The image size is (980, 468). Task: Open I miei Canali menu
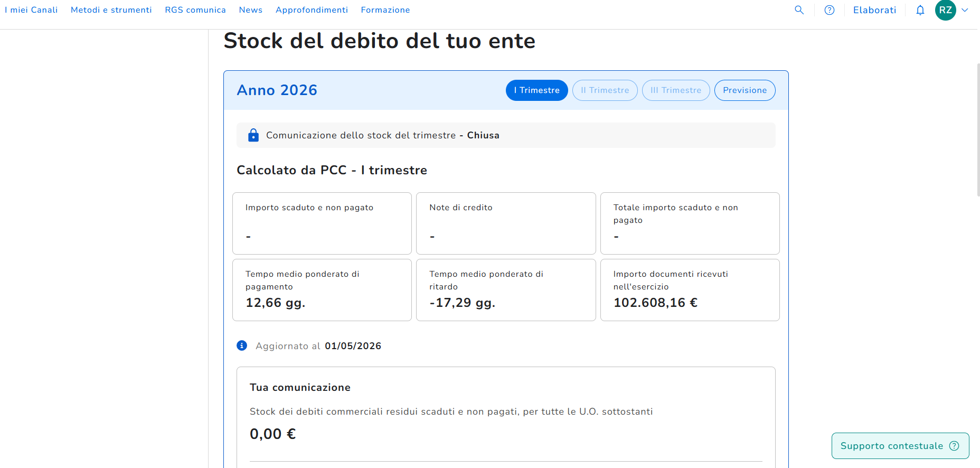coord(31,10)
